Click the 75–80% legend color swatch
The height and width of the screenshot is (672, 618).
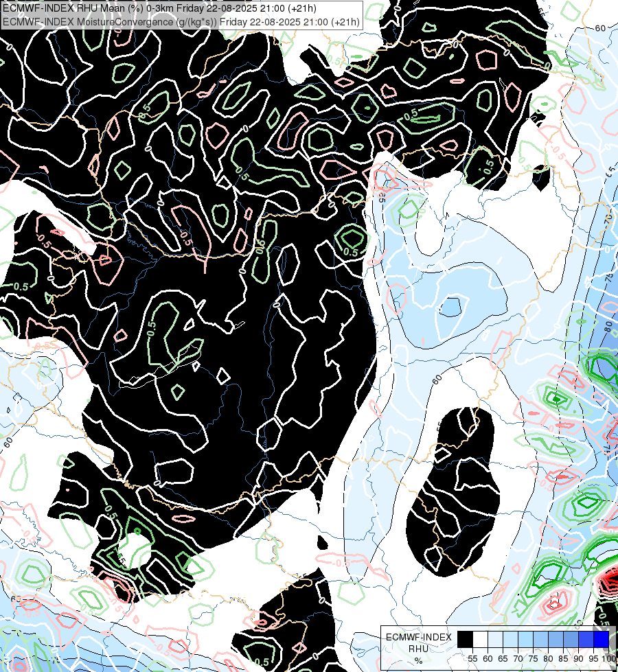[541, 639]
